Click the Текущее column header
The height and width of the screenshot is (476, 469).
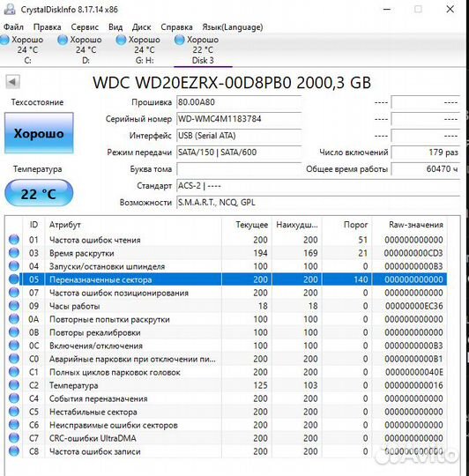pos(247,225)
